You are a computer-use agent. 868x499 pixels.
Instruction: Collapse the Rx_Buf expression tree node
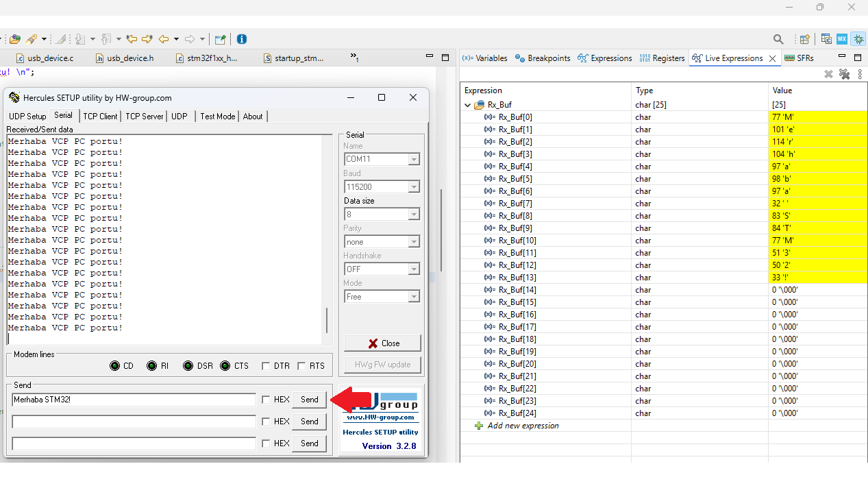click(x=468, y=105)
